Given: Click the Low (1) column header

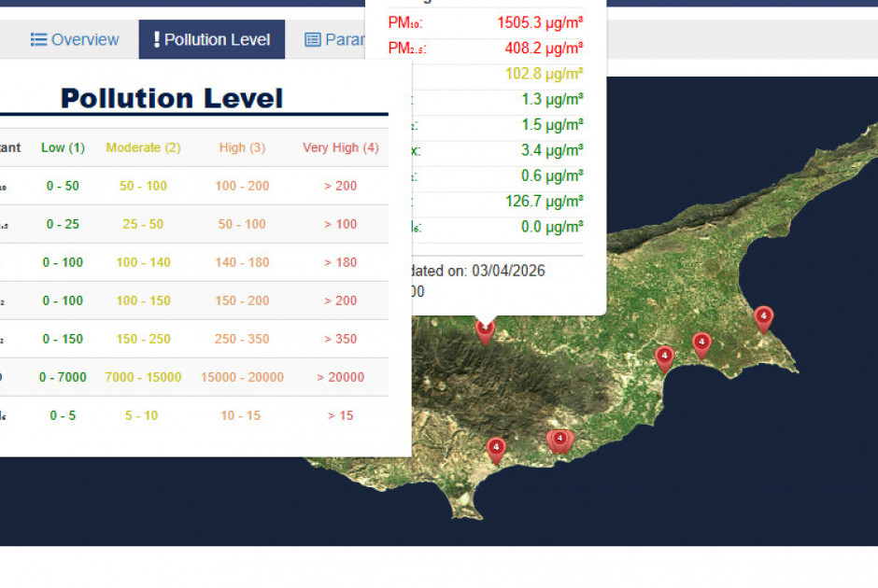Looking at the screenshot, I should [63, 147].
